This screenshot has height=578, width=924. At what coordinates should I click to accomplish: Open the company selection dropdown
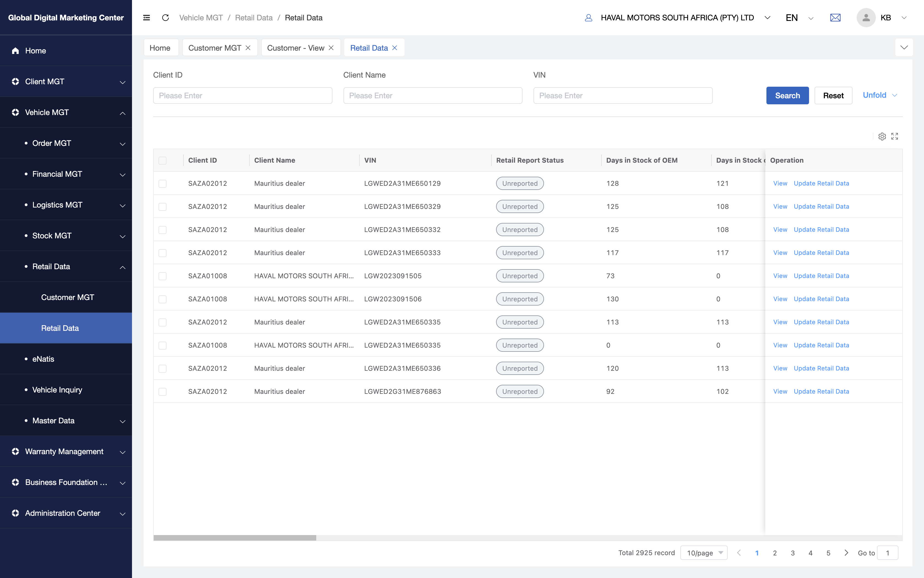[x=768, y=18]
